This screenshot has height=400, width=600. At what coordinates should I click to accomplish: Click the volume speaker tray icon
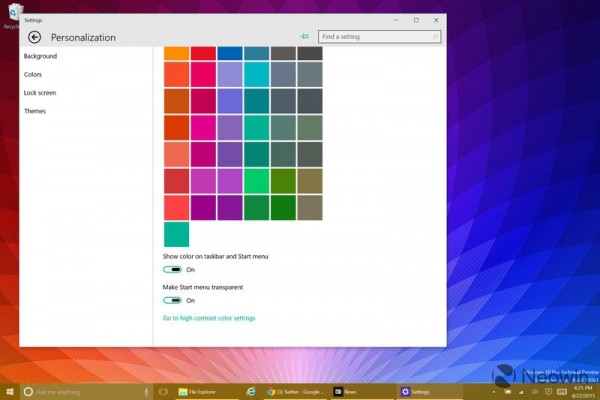tap(535, 392)
